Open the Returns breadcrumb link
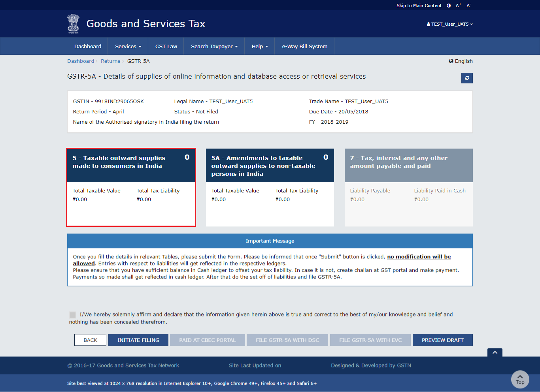The height and width of the screenshot is (392, 540). pos(110,61)
